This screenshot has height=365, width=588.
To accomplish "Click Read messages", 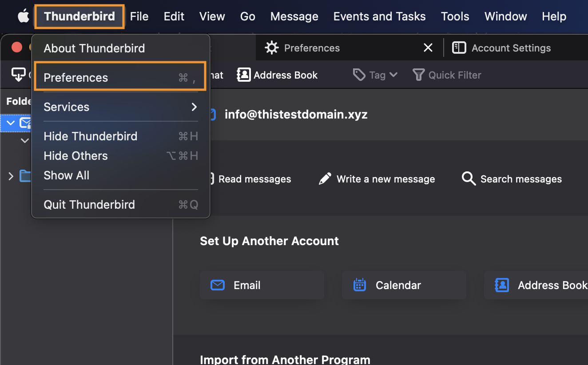I will pos(254,179).
